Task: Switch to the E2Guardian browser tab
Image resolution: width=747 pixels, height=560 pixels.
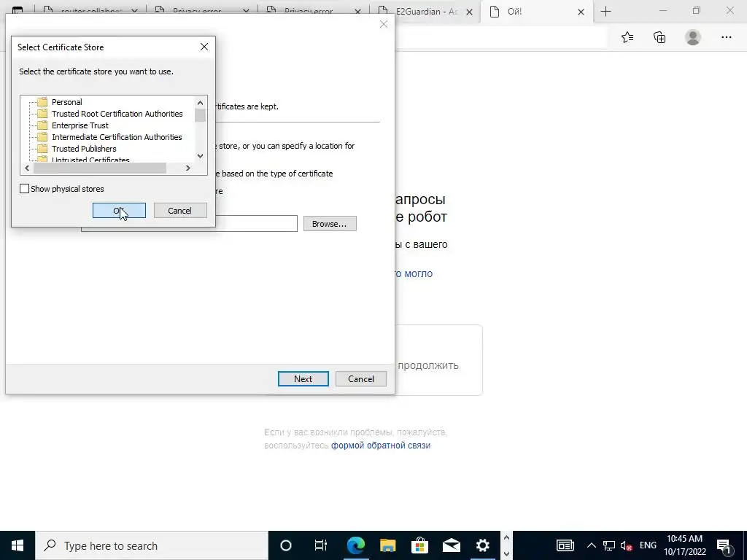Action: [425, 12]
